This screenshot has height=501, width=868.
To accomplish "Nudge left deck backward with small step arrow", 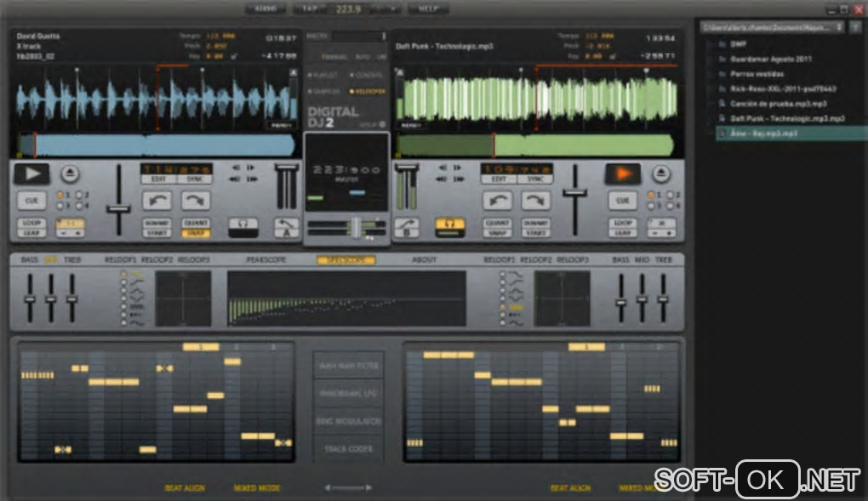I will coord(237,168).
